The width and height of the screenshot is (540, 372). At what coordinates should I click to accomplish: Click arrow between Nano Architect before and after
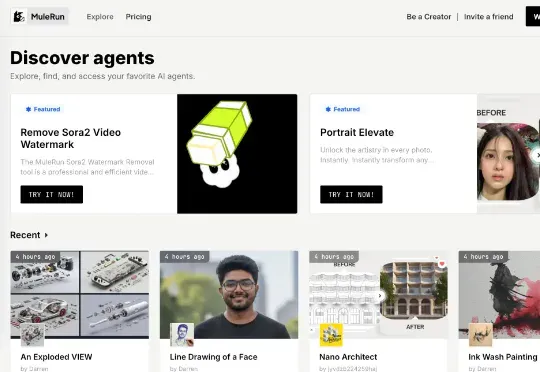tap(380, 296)
